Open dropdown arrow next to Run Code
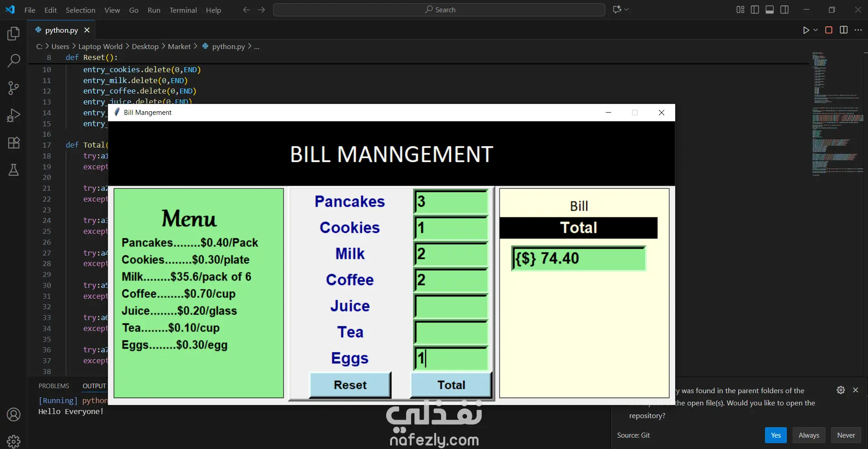Screen dimensions: 868x449 point(815,30)
